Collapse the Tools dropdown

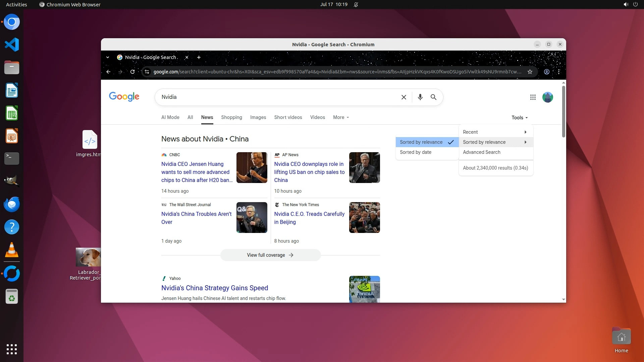pyautogui.click(x=519, y=118)
